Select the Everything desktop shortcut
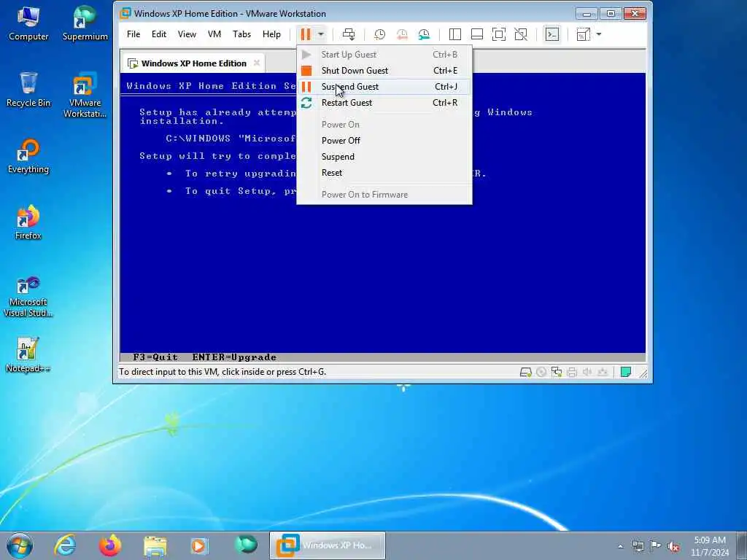 28,157
